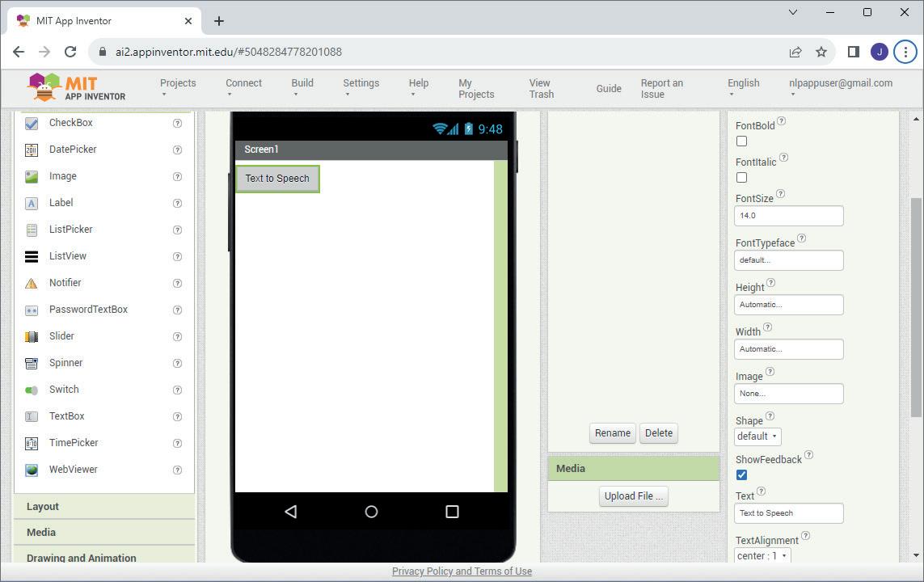Tap the phone preview recent apps button
This screenshot has height=582, width=924.
(452, 512)
